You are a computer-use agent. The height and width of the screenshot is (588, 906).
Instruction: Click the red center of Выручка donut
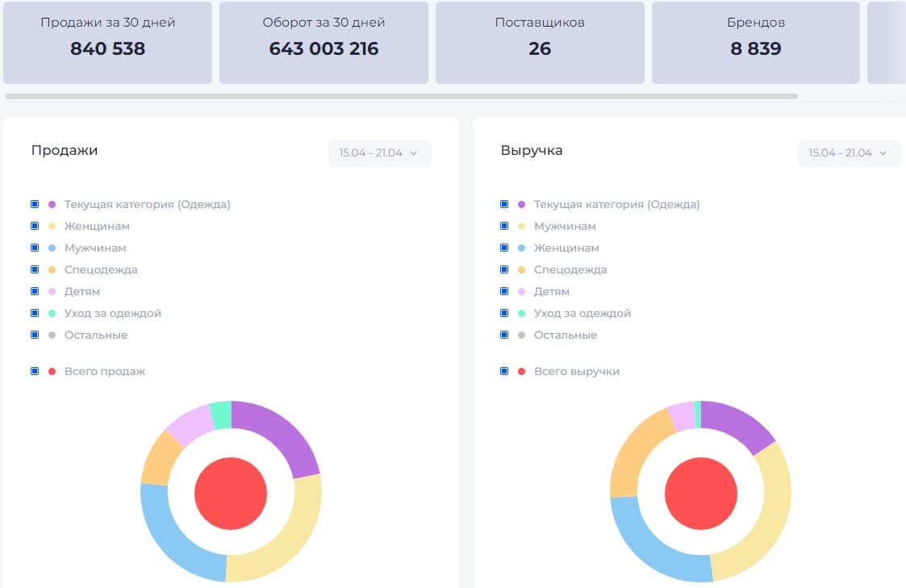pyautogui.click(x=701, y=494)
